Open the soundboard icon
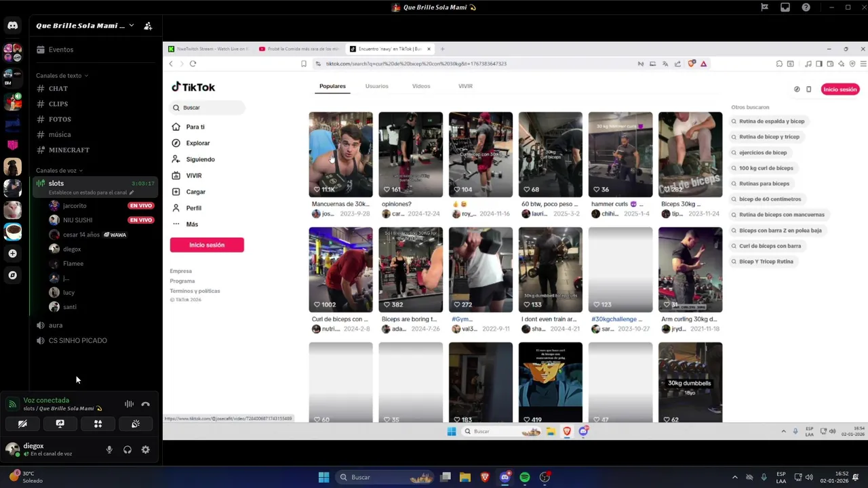This screenshot has width=868, height=488. [x=136, y=424]
